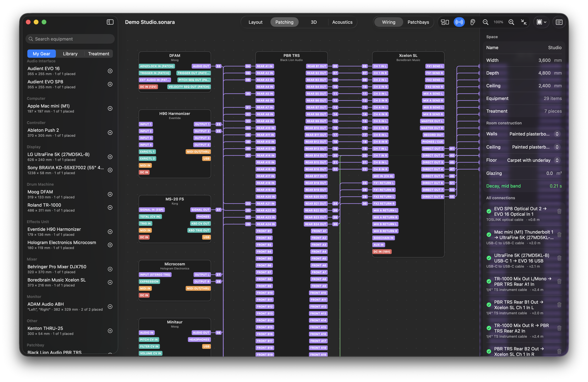Click PBR TRS REAR B24 OUT port

point(316,224)
